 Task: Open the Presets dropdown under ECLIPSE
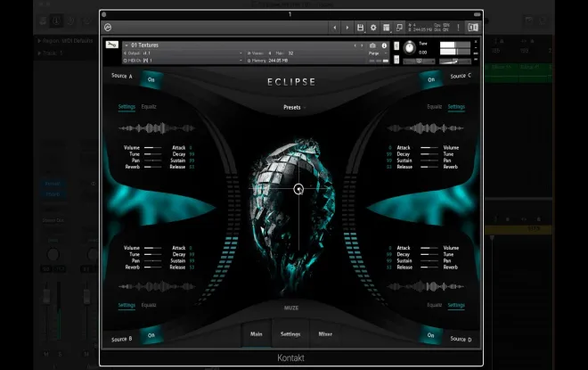294,107
